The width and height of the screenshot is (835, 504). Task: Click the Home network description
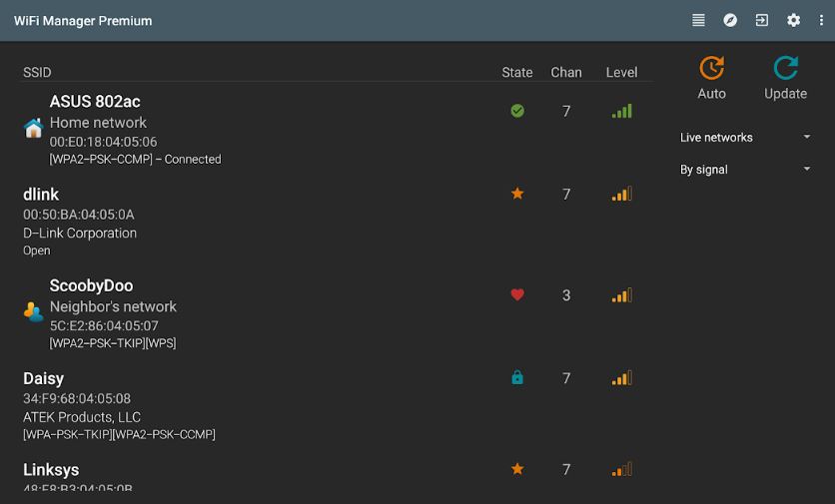pyautogui.click(x=98, y=123)
